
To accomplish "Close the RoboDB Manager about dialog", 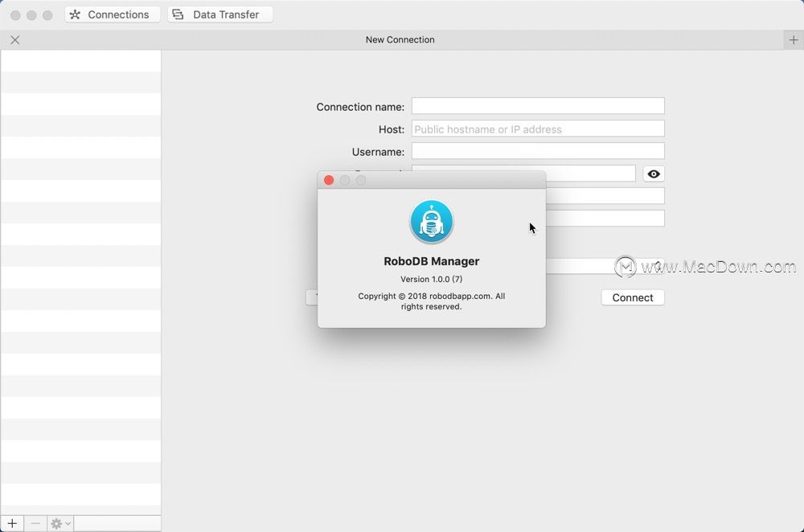I will tap(329, 180).
